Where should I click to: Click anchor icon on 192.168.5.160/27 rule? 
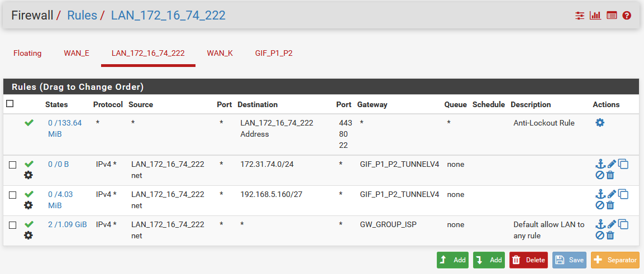point(600,194)
